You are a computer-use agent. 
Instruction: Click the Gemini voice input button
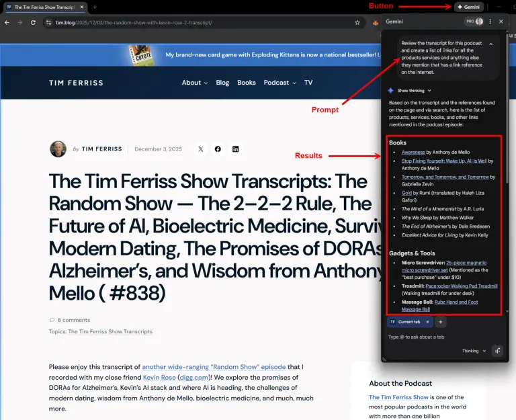pos(498,351)
